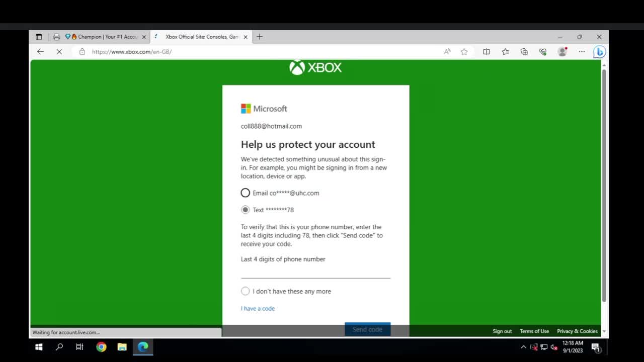Open the Collections icon
This screenshot has width=644, height=362.
pyautogui.click(x=524, y=52)
